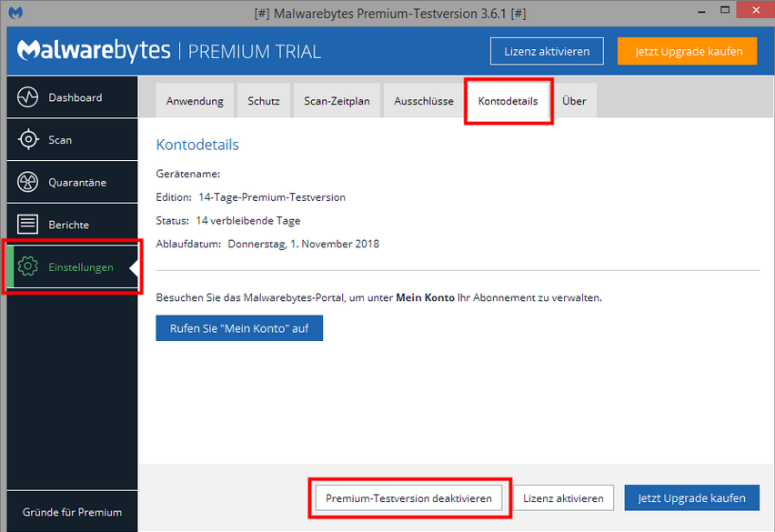
Task: Click Lizenz aktivieren button at bottom
Action: click(563, 498)
